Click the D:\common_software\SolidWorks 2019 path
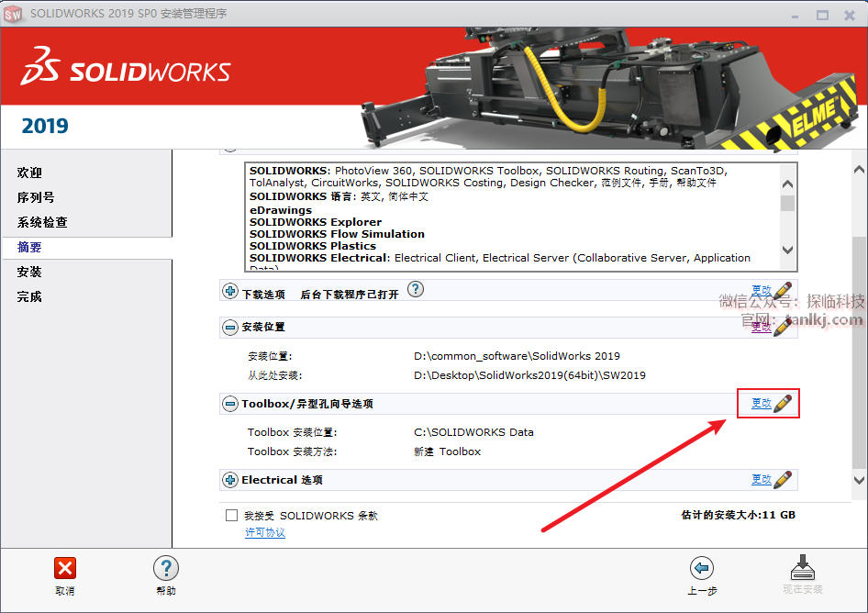 click(x=517, y=356)
